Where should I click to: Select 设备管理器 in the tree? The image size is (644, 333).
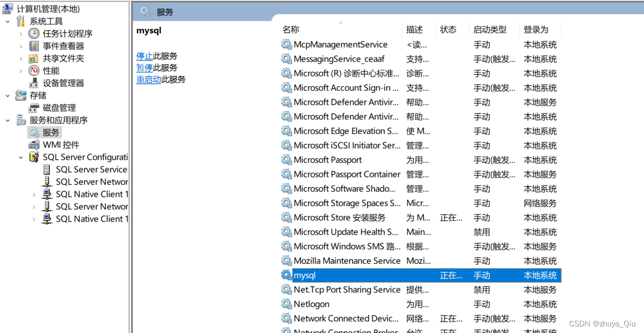point(63,83)
